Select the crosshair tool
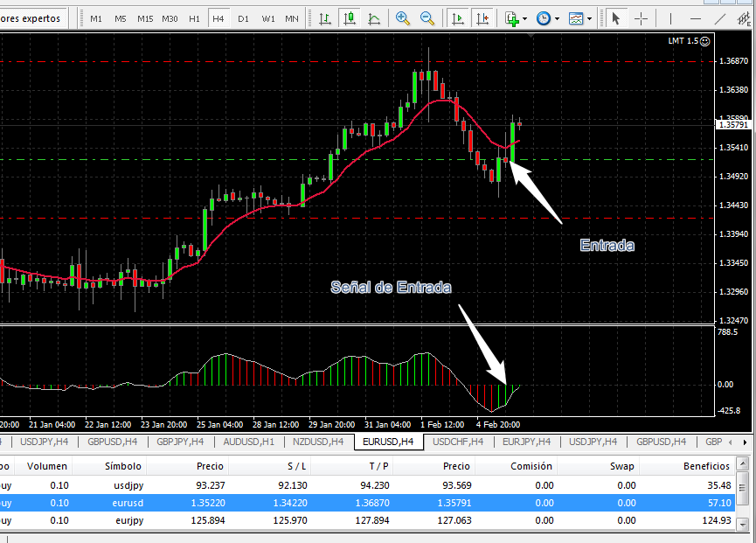 tap(641, 19)
